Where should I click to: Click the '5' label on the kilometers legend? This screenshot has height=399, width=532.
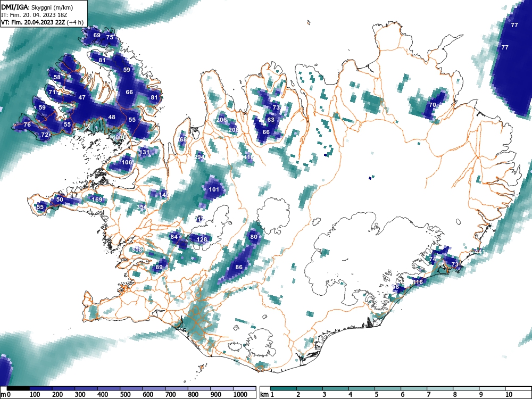tap(377, 394)
